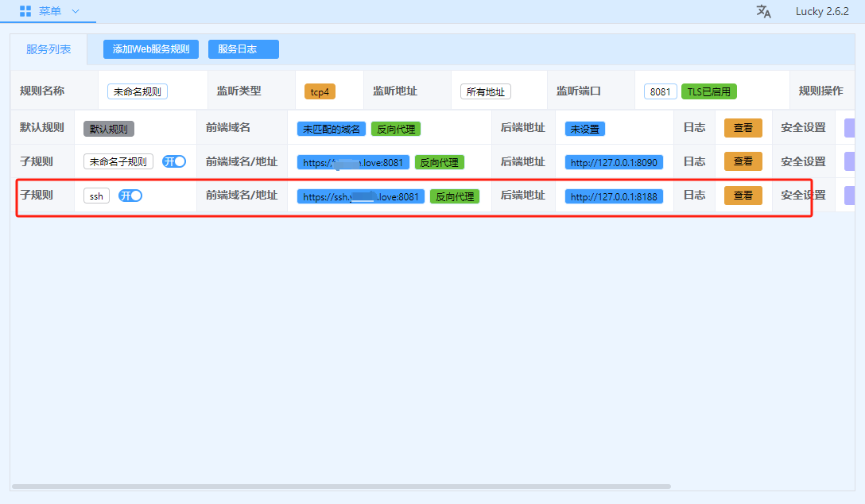Click the frontend URL of 未命名子规则
865x504 pixels.
coord(353,163)
